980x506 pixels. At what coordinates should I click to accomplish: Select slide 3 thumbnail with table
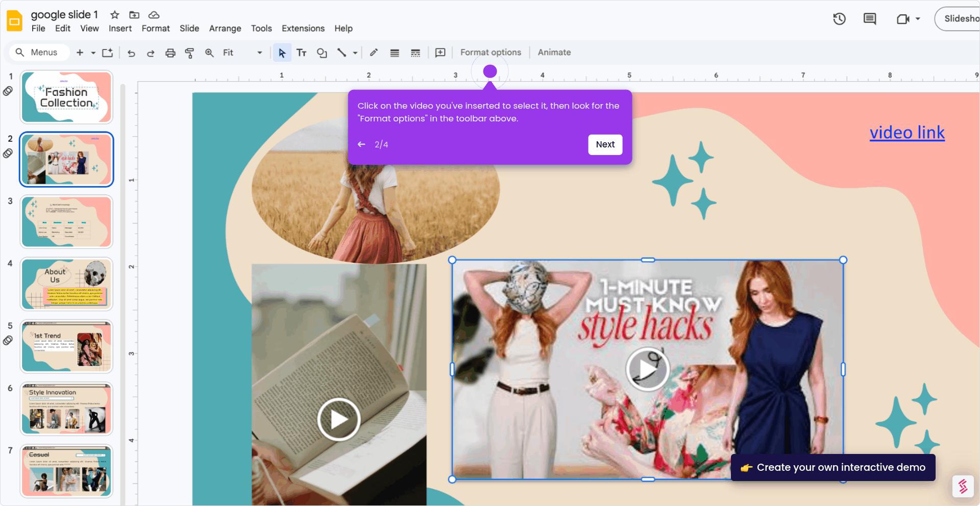[66, 222]
